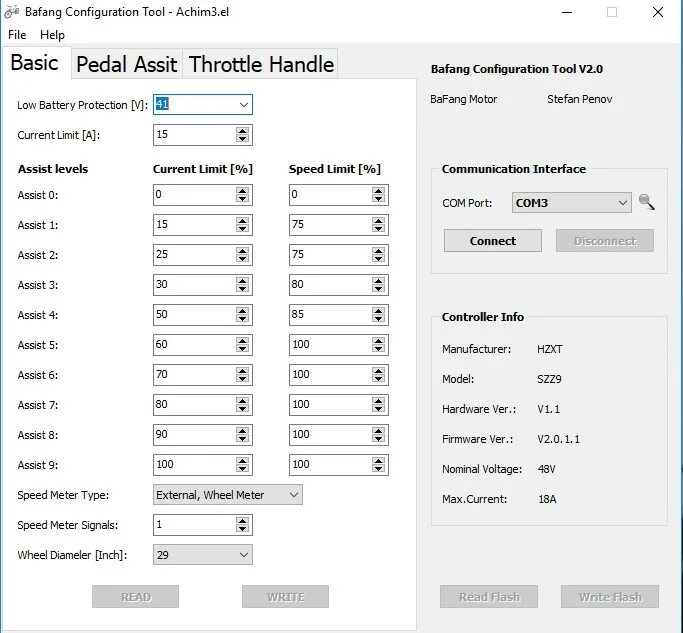
Task: Increase Current Limit [A] with up arrow
Action: coord(243,130)
